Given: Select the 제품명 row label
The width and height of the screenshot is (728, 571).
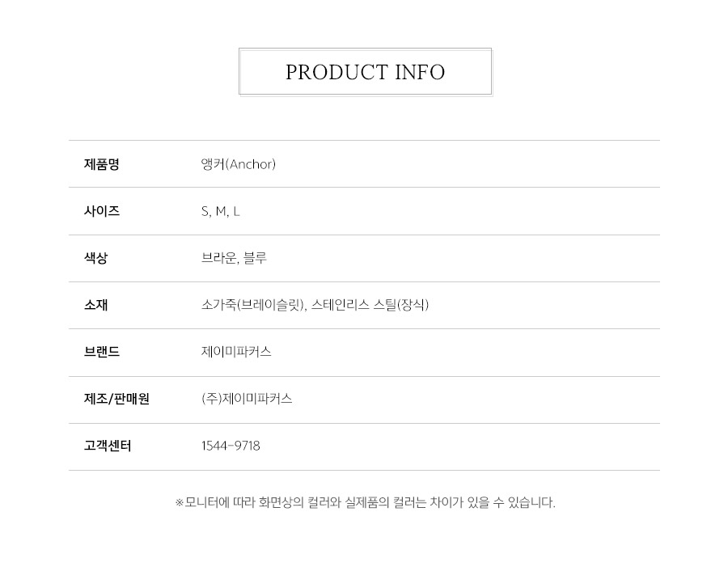Looking at the screenshot, I should pyautogui.click(x=102, y=164).
